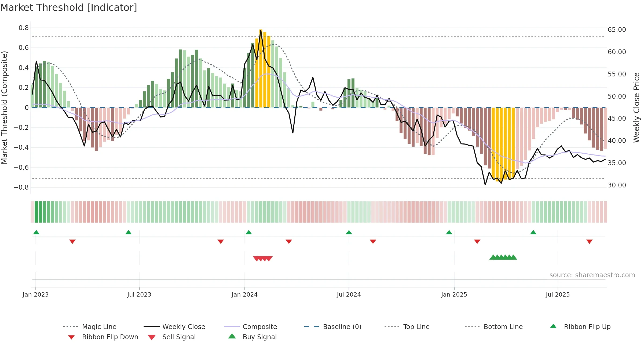Click the Jan 2024 x-axis label
Screen dimensions: 644x362
(244, 294)
